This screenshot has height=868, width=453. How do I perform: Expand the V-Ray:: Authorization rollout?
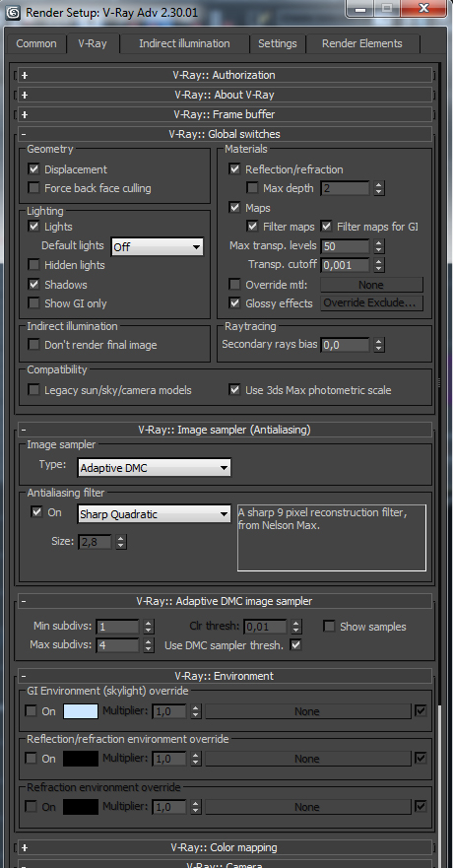(x=225, y=75)
